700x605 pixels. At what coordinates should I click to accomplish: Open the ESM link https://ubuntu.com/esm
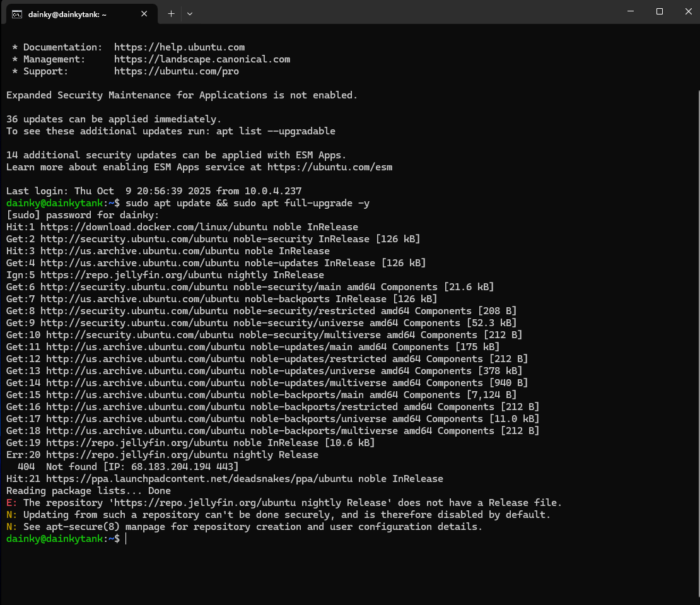[341, 167]
